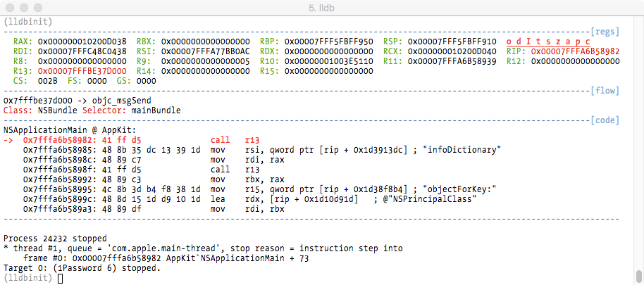Click the 'mov rdi, rbx' instruction
Viewport: 644px width, 285px height.
(247, 209)
